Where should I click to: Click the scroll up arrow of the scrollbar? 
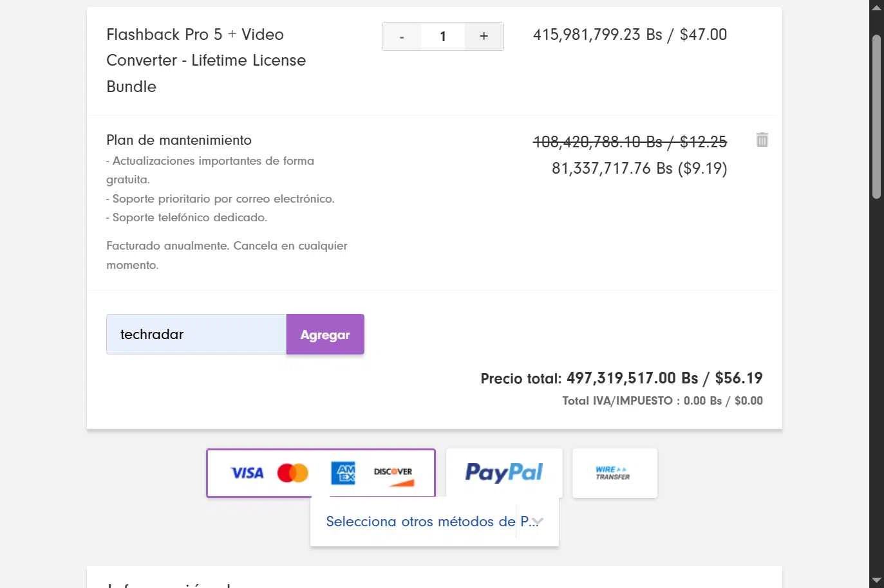876,7
